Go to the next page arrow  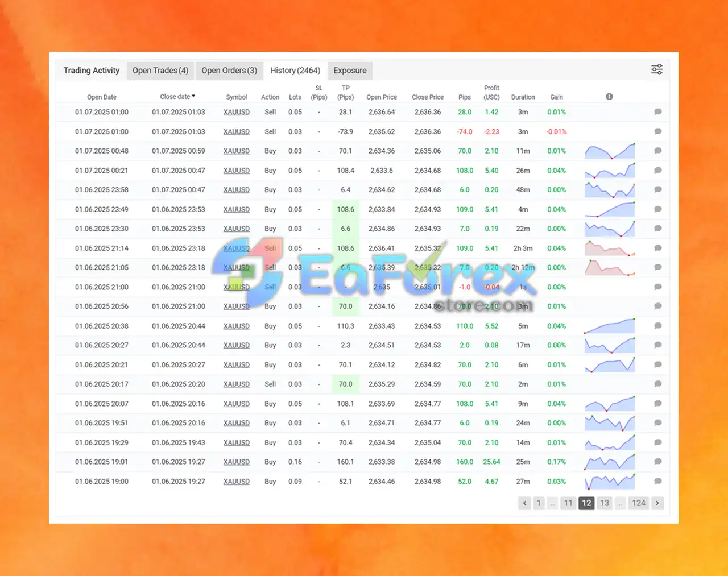657,503
